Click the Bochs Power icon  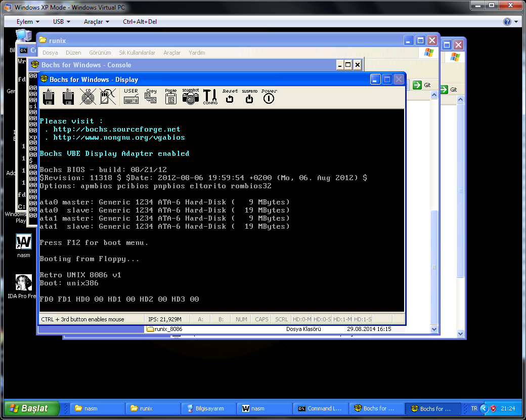click(x=269, y=96)
